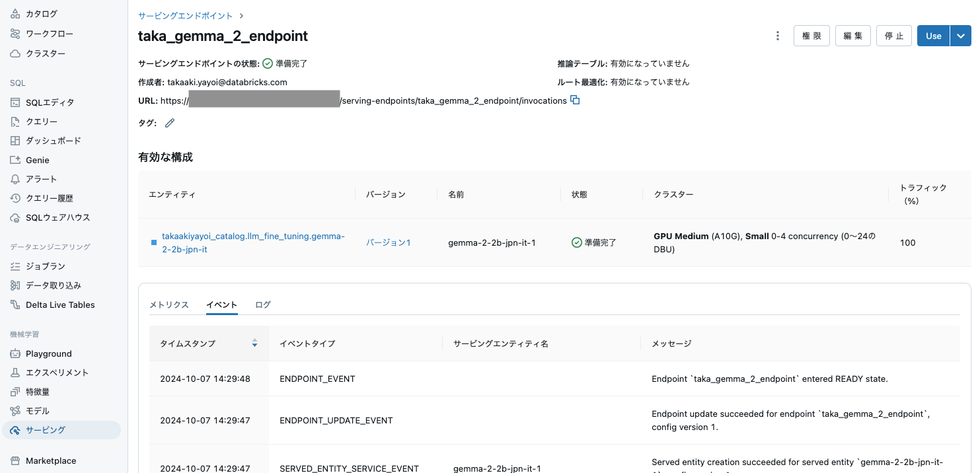
Task: Open the Delta Live Tables icon
Action: (16, 305)
